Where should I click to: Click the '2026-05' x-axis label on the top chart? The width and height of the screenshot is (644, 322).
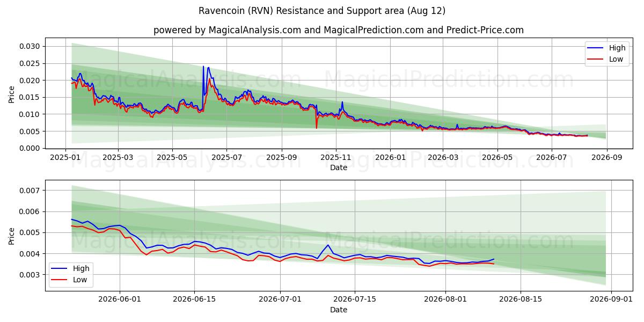[496, 158]
